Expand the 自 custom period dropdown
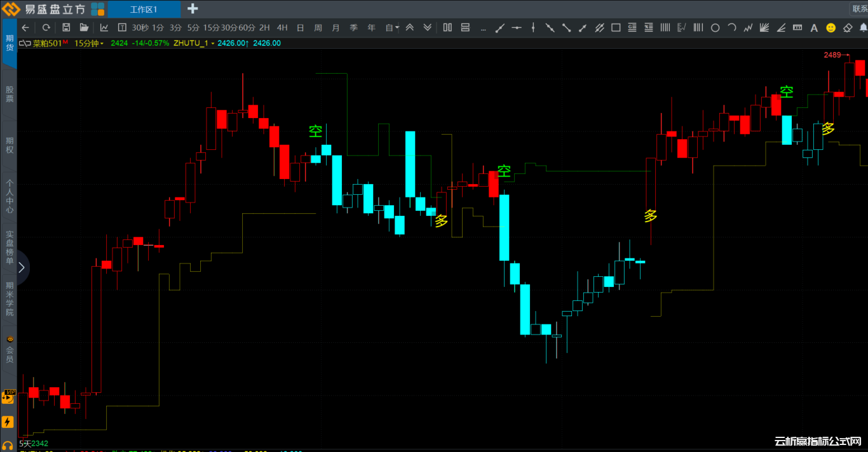868x452 pixels. (392, 27)
